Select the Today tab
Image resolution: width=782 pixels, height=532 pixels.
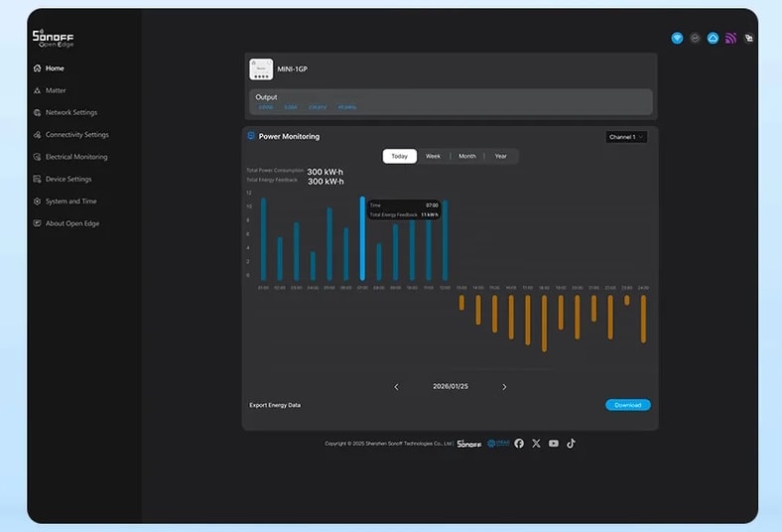point(400,156)
